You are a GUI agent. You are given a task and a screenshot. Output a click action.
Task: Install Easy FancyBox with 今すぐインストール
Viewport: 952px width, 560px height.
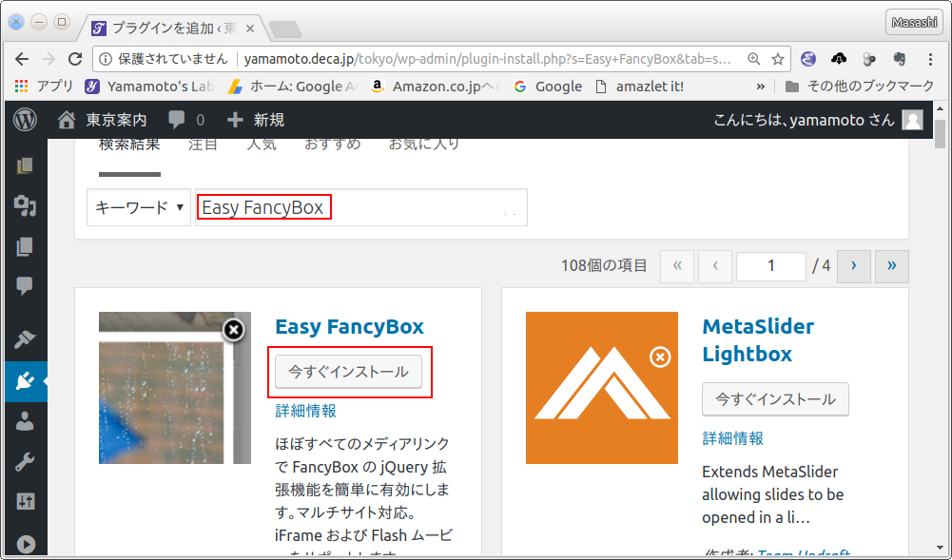pos(348,372)
